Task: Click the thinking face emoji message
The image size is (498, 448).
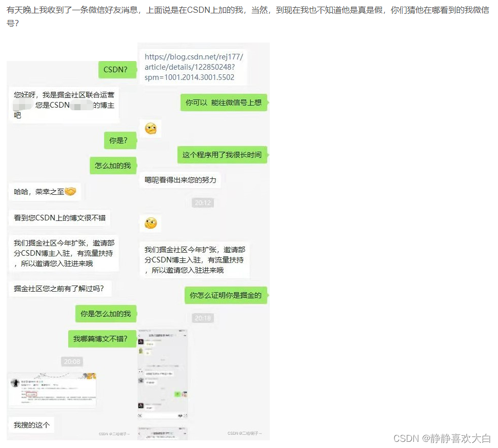Action: [151, 129]
